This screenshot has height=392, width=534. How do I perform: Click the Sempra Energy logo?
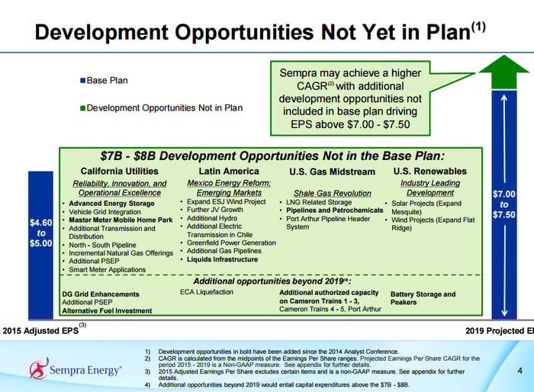tap(75, 370)
